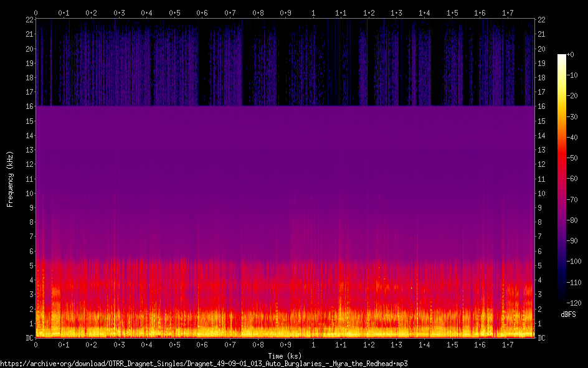Click the 16 kHz tick on left axis
Viewport: 588px width, 368px height.
coord(28,107)
